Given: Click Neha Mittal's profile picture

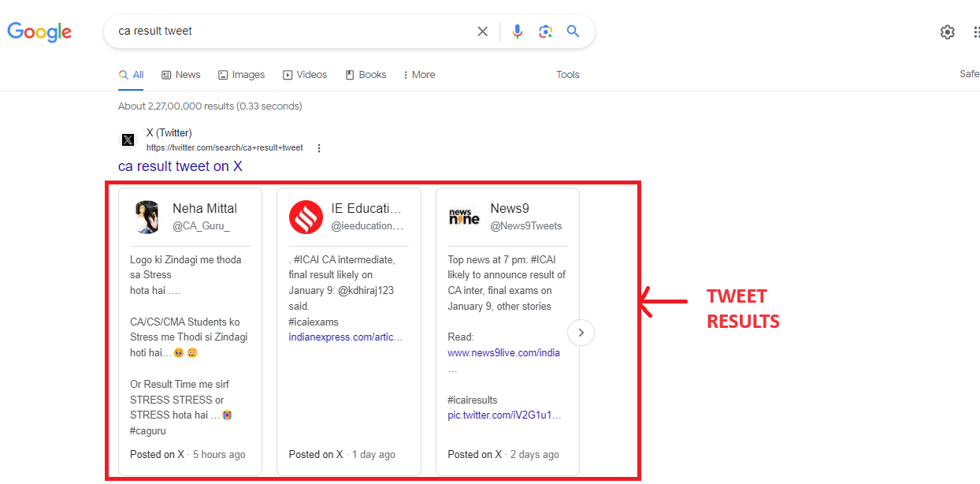Looking at the screenshot, I should point(147,217).
